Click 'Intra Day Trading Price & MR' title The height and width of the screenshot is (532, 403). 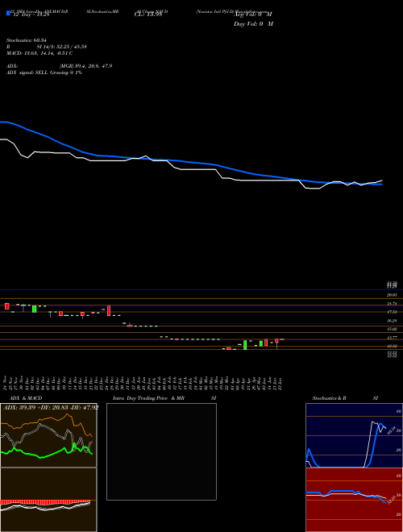point(149,398)
